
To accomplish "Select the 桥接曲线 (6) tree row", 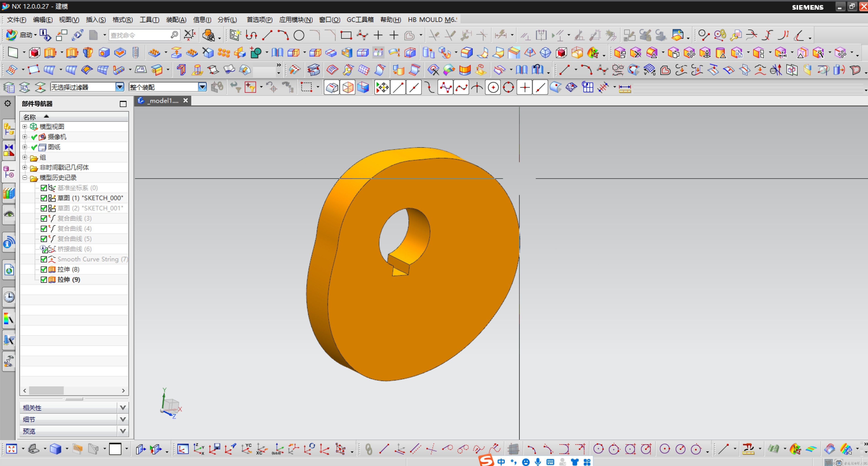I will click(x=74, y=249).
